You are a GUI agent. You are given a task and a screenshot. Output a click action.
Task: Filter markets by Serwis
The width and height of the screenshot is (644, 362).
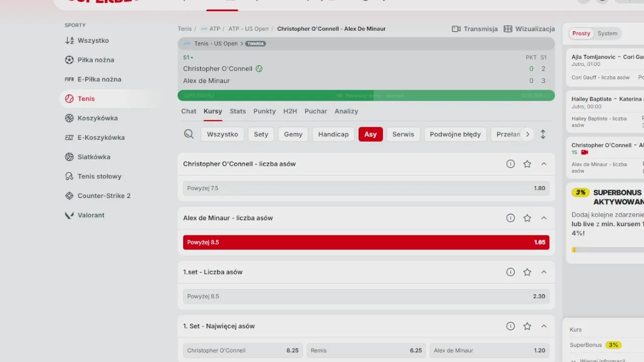pyautogui.click(x=404, y=134)
